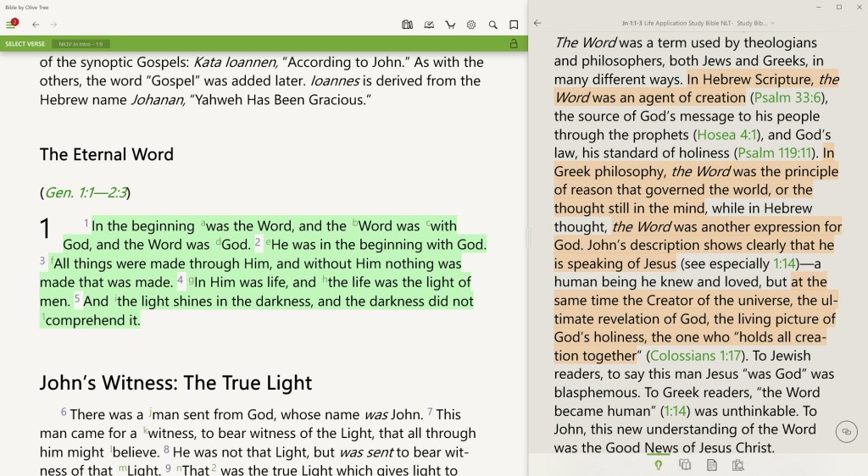
Task: Click verse number 1 superscript
Action: (86, 223)
